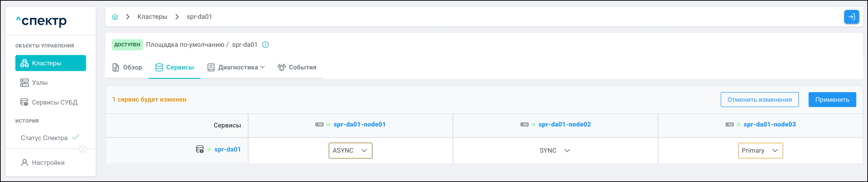Click the node icon beside spr-da01-node03
This screenshot has width=868, height=182.
[729, 124]
